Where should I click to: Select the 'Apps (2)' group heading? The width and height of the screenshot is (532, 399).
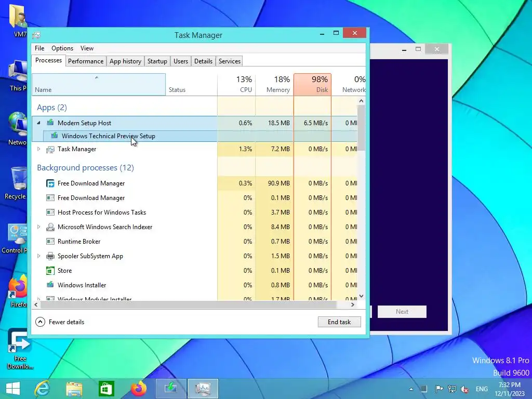[x=52, y=108]
